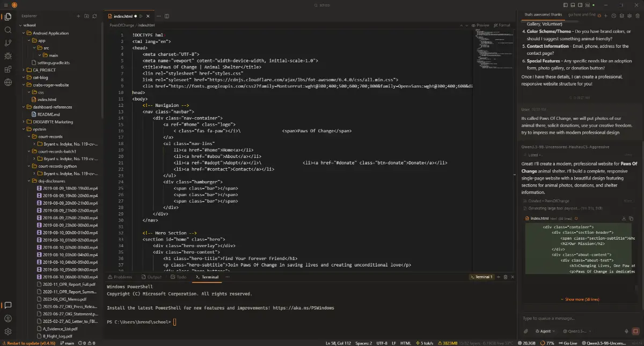Open chat history clock icon

coord(614,16)
